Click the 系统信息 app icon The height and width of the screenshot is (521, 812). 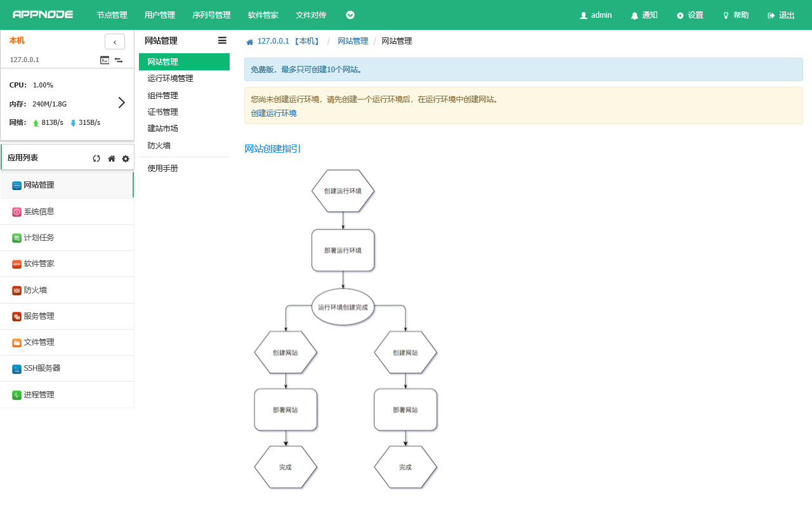click(x=16, y=212)
